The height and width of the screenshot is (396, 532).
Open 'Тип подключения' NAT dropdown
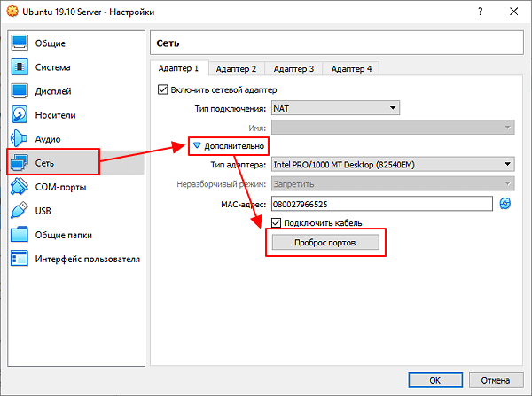[336, 108]
